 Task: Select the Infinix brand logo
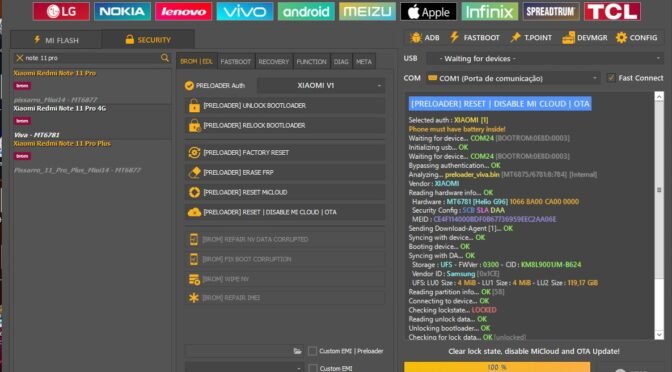click(490, 12)
